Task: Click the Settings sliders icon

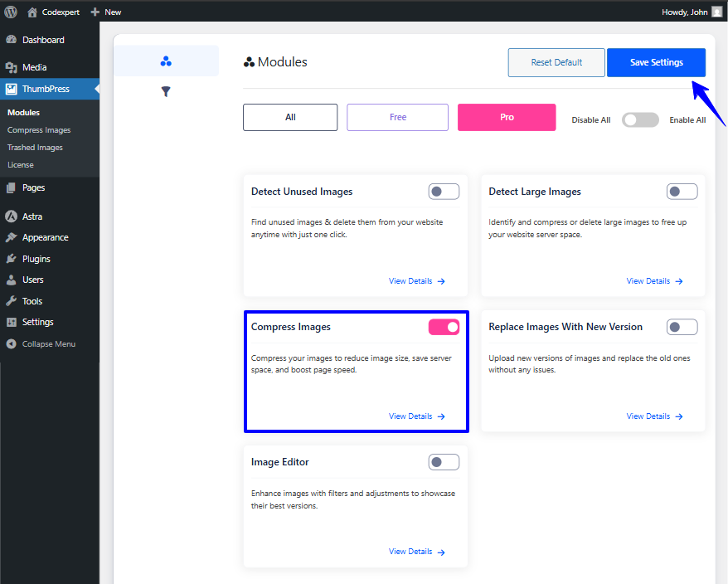Action: click(11, 322)
